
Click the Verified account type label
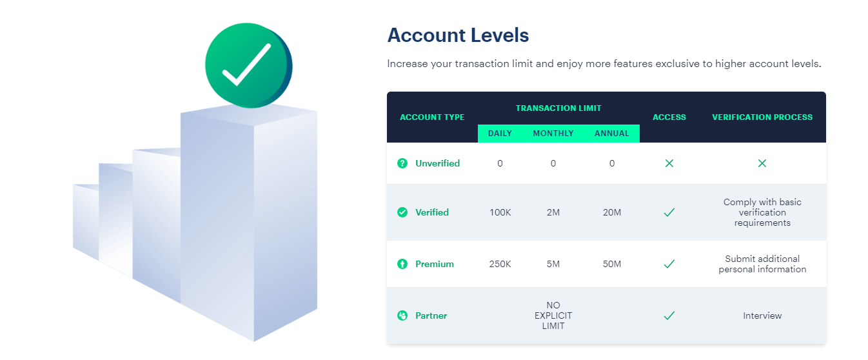(432, 212)
